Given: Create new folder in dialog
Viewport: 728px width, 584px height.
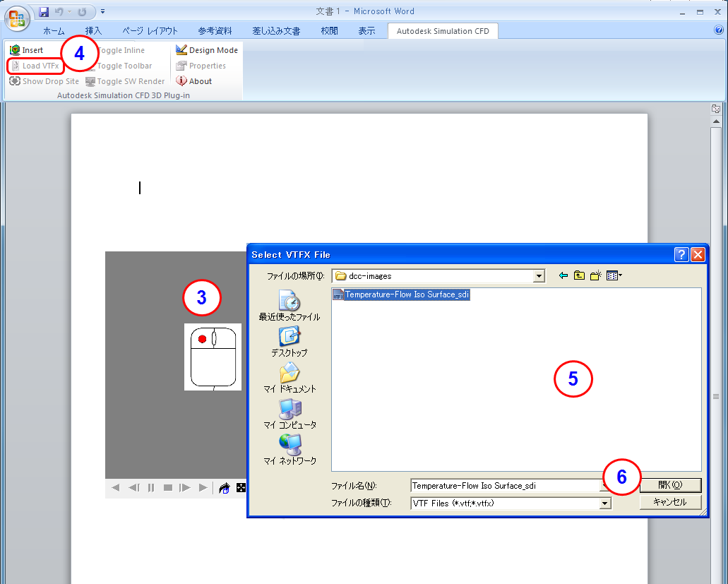Looking at the screenshot, I should coord(596,275).
